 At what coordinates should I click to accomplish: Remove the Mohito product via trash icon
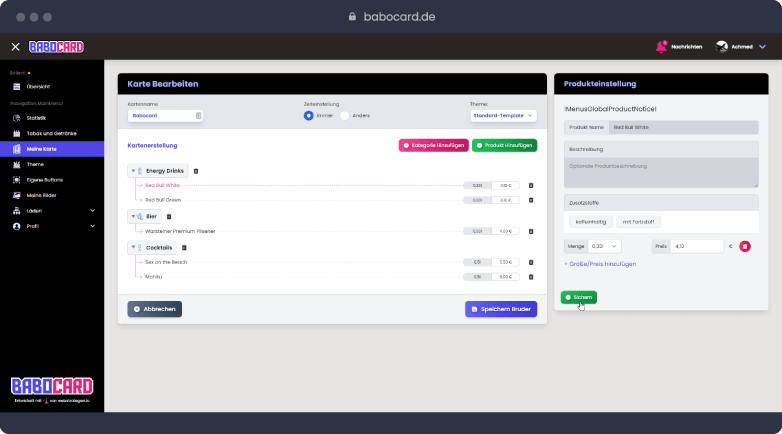click(x=531, y=277)
